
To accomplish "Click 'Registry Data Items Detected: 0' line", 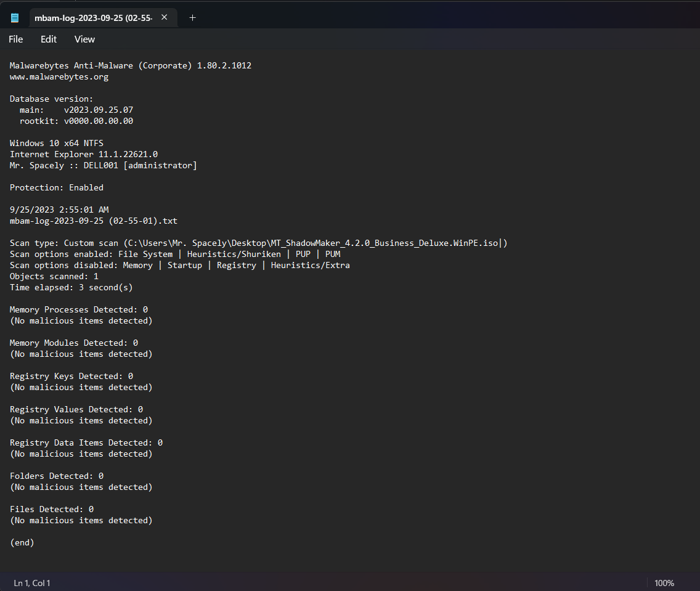I will tap(86, 443).
